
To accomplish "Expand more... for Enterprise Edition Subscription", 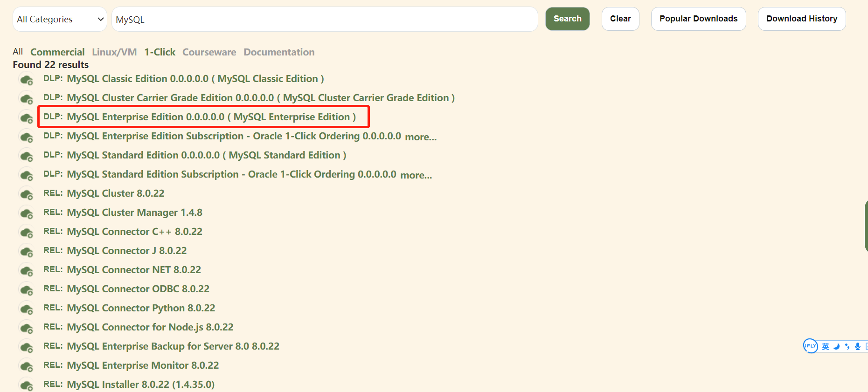I will pos(421,137).
